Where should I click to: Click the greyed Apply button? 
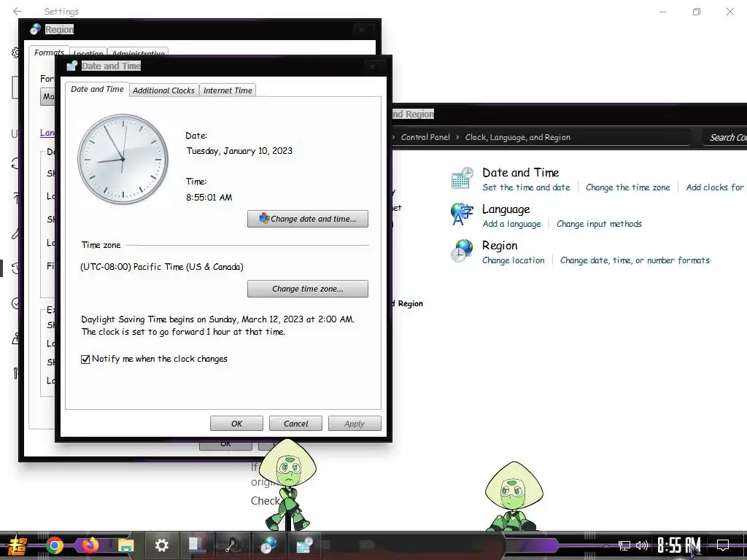pos(355,424)
